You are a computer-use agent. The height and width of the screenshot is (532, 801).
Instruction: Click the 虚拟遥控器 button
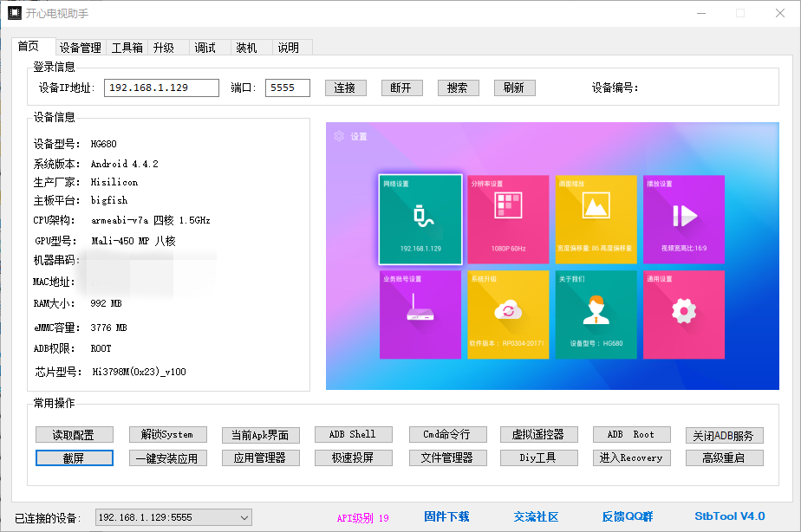[539, 434]
